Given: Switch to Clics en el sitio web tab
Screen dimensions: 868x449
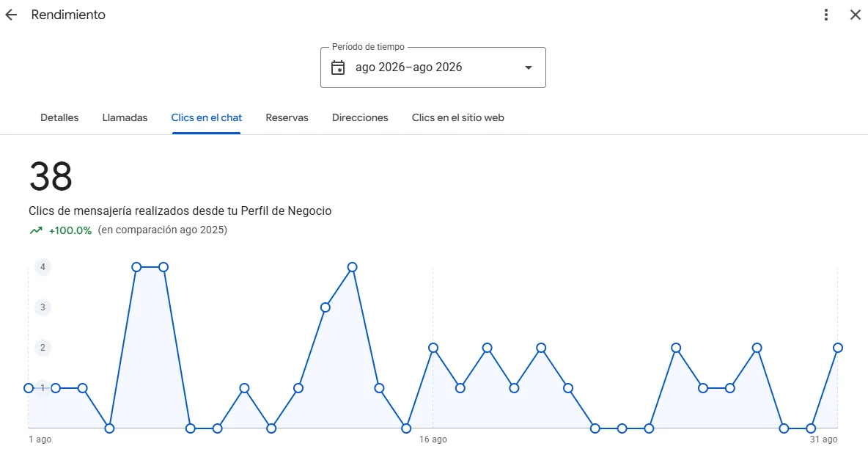Looking at the screenshot, I should coord(457,117).
